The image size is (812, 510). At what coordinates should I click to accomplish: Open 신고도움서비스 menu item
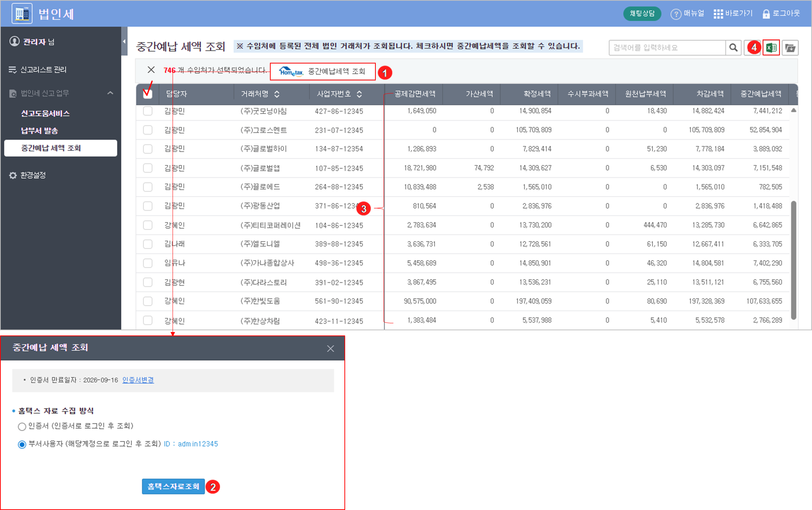[x=45, y=113]
